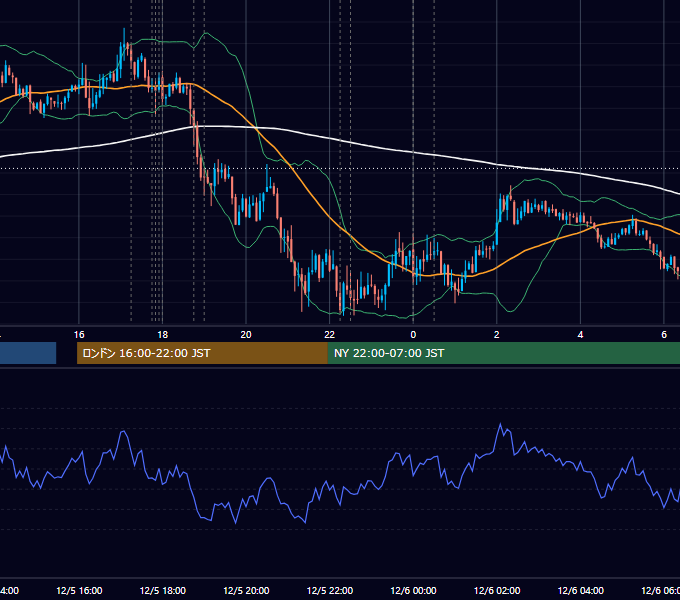This screenshot has height=600, width=680.
Task: Click the 12/5 20:00 date label
Action: click(246, 590)
